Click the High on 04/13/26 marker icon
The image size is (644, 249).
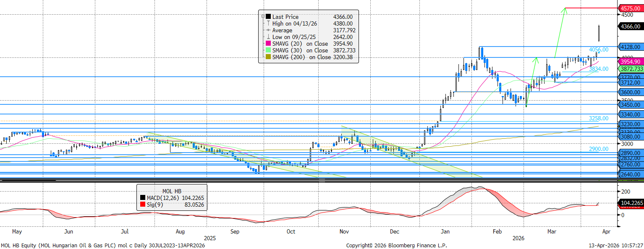[268, 23]
